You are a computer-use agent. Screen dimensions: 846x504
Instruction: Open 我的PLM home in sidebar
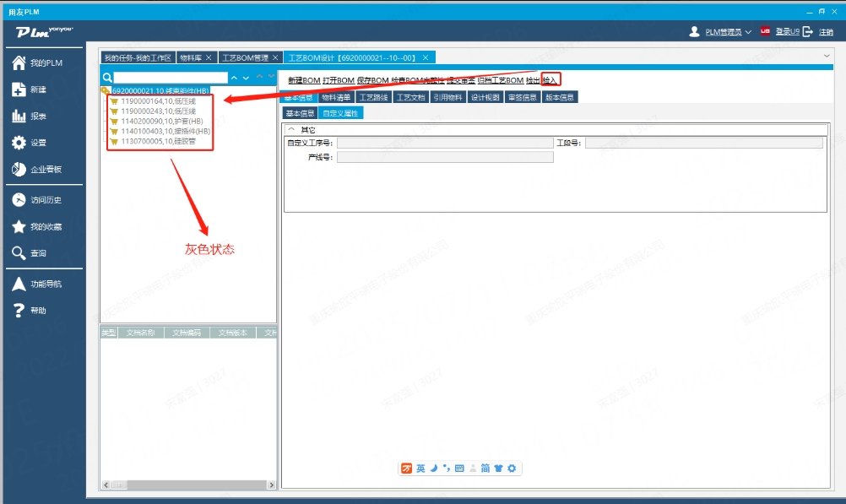tap(36, 63)
